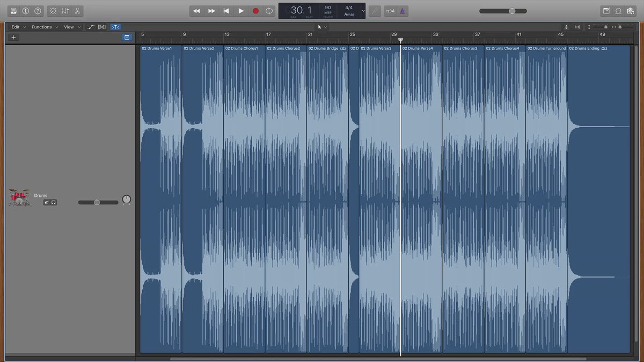
Task: Open the Mixer button in the toolbar
Action: (65, 11)
